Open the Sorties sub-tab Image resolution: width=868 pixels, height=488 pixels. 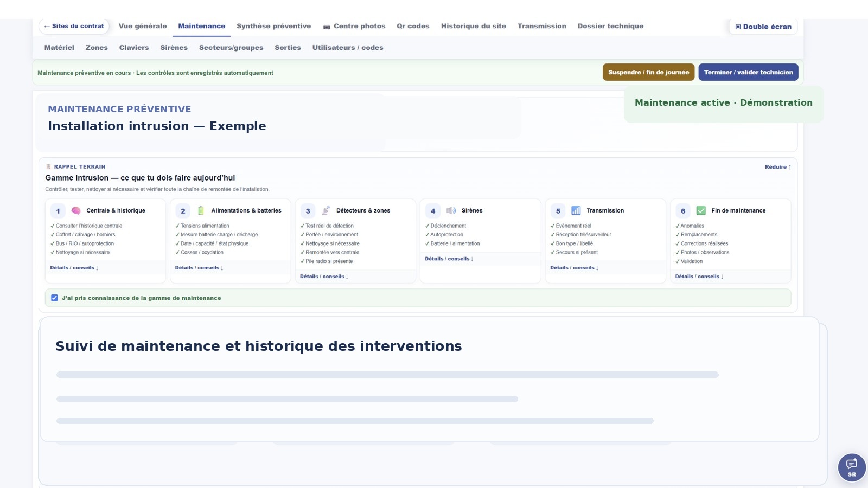point(288,48)
